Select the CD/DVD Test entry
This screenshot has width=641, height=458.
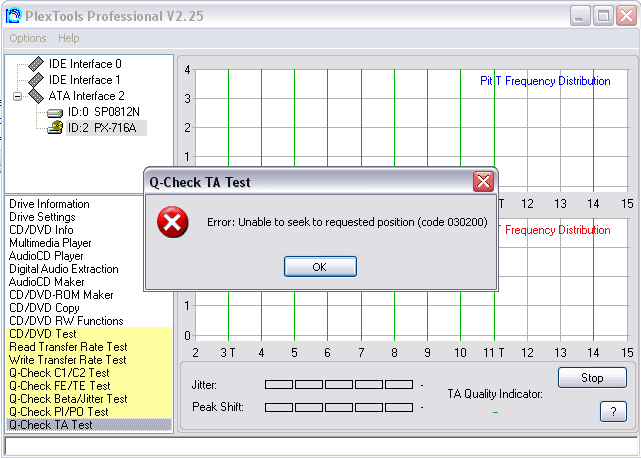[x=89, y=334]
